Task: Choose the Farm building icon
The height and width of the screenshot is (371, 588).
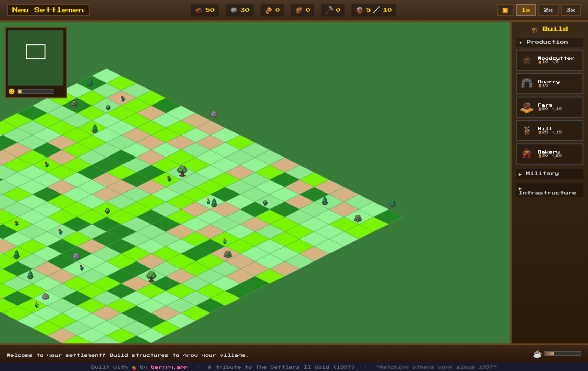Action: (527, 107)
